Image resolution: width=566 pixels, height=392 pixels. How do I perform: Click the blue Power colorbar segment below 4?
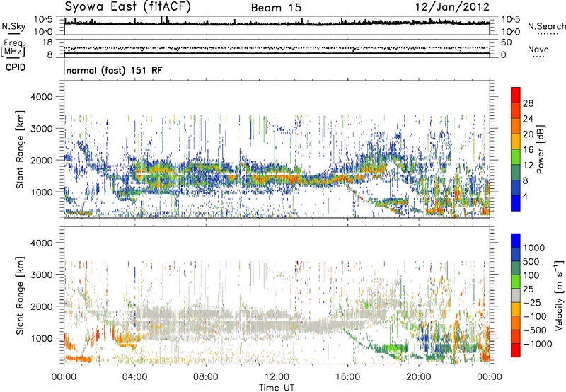coord(516,203)
